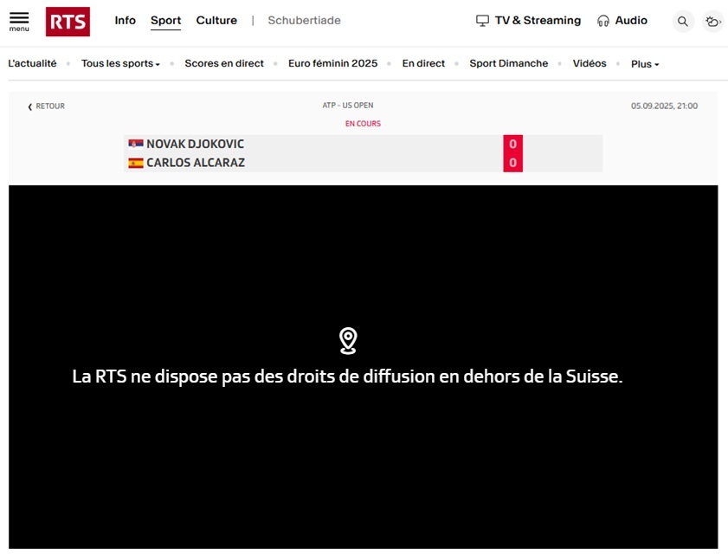Click the ATP - US OPEN label
Image resolution: width=728 pixels, height=560 pixels.
348,106
